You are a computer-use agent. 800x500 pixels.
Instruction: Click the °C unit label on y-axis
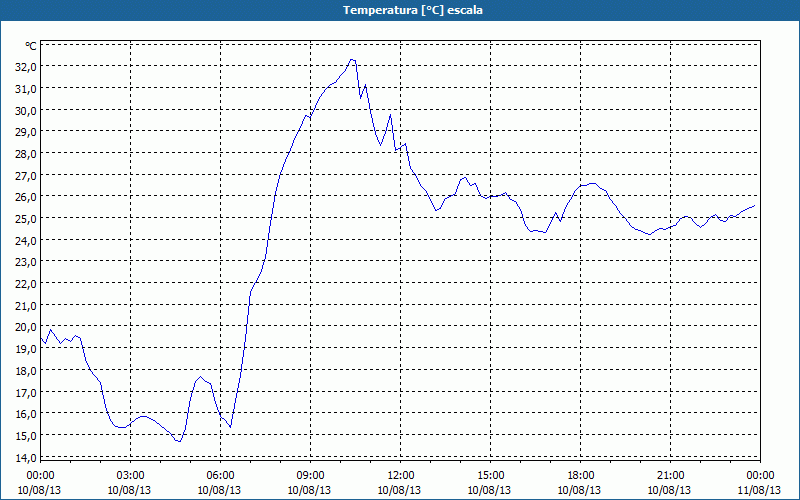coord(31,46)
